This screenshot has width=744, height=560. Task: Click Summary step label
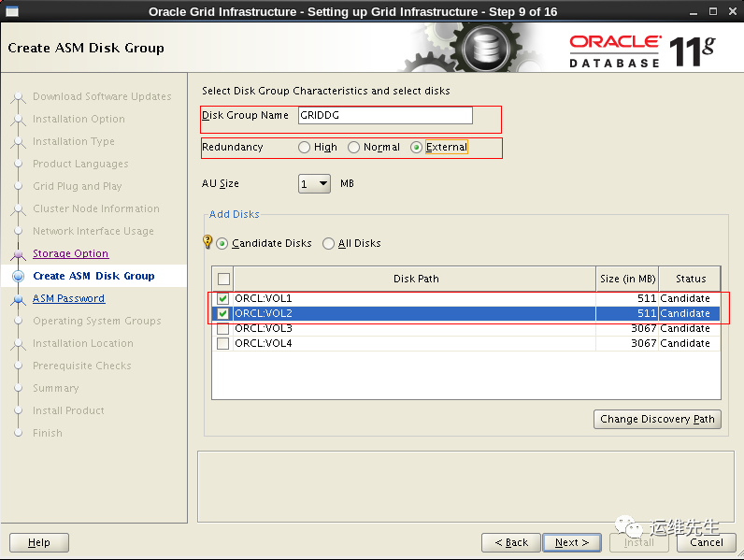point(55,388)
